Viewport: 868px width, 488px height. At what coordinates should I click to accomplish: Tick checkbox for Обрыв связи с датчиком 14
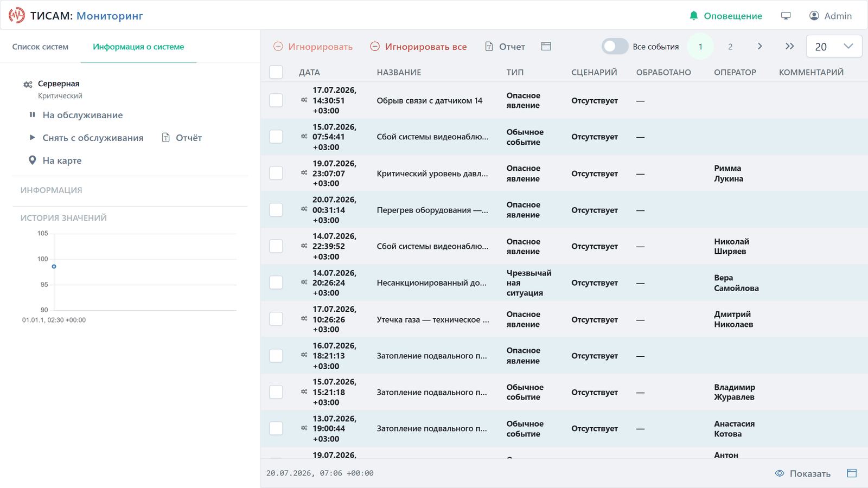pyautogui.click(x=276, y=100)
